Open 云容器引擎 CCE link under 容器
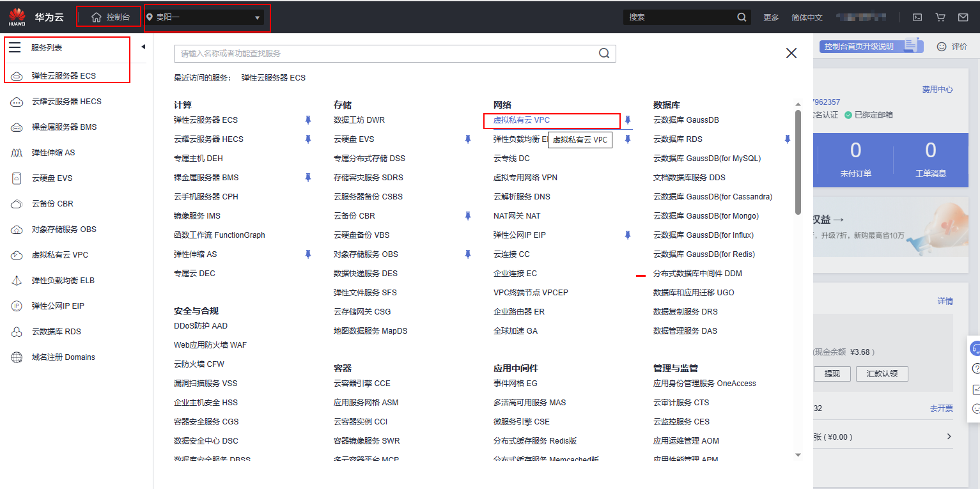980x489 pixels. [362, 384]
